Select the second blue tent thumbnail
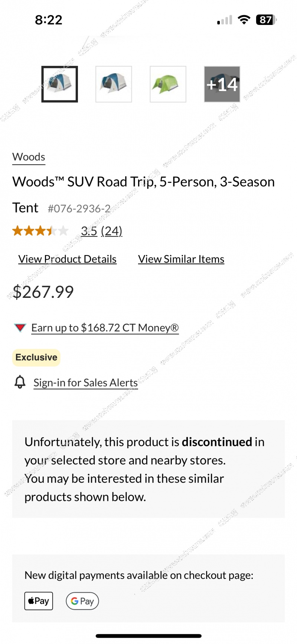Viewport: 297px width, 644px height. pyautogui.click(x=114, y=84)
